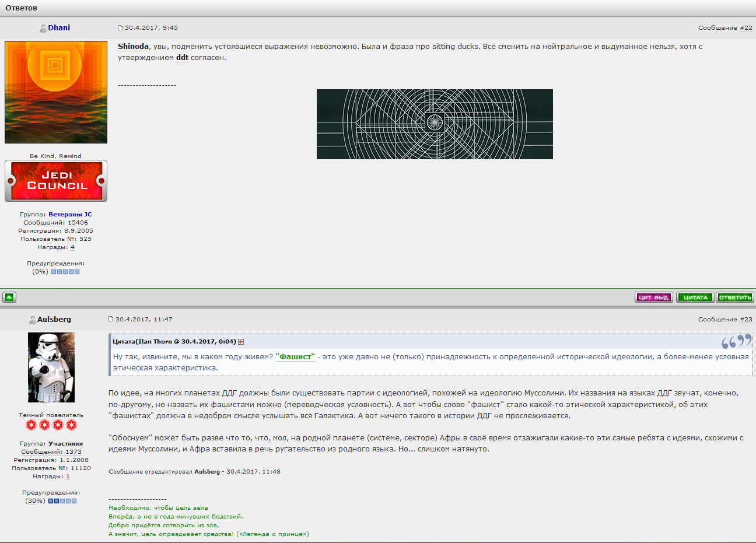Open Aulsberg's profile from the post header
756x543 pixels.
pos(54,319)
